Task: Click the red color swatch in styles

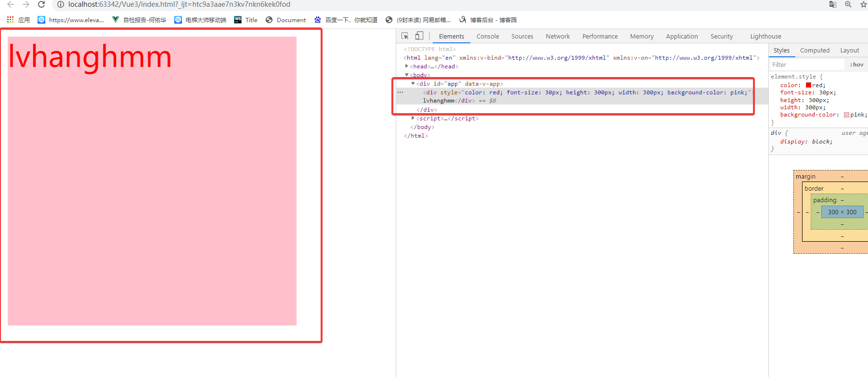Action: (808, 85)
